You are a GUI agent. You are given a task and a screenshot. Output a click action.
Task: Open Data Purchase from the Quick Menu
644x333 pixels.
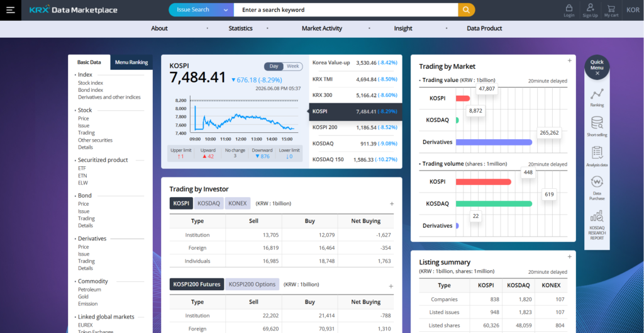tap(597, 188)
